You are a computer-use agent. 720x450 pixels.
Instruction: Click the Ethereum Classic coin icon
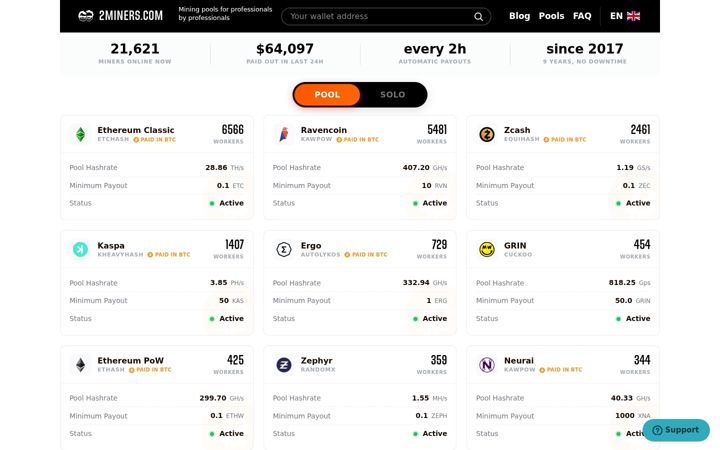click(x=80, y=135)
